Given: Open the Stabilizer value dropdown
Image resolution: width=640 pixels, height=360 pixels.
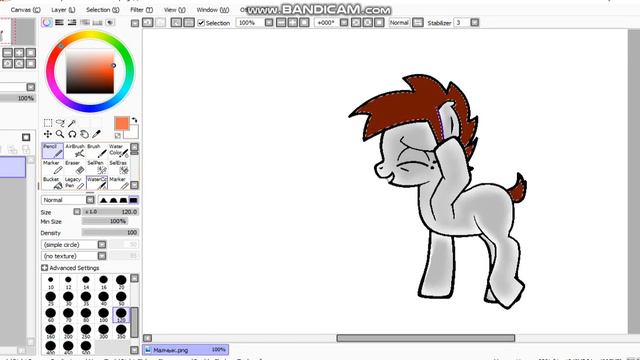Looking at the screenshot, I should [x=474, y=23].
